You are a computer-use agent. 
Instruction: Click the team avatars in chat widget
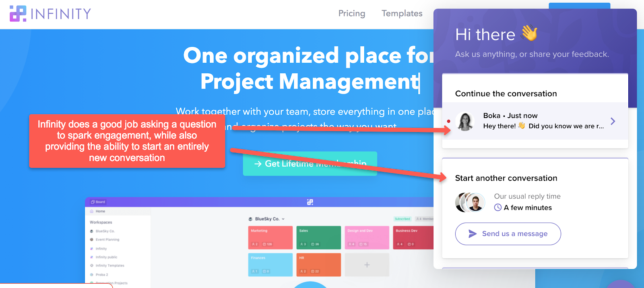click(x=470, y=202)
